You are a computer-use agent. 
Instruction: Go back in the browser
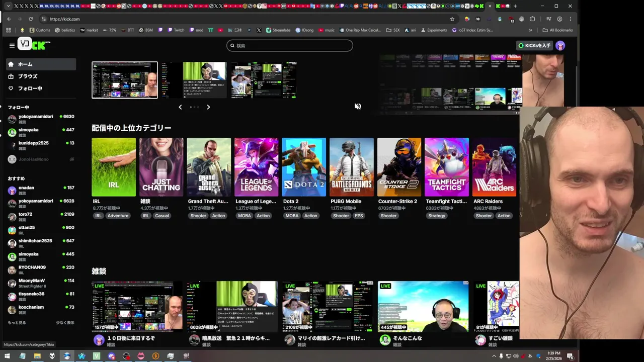pyautogui.click(x=9, y=19)
